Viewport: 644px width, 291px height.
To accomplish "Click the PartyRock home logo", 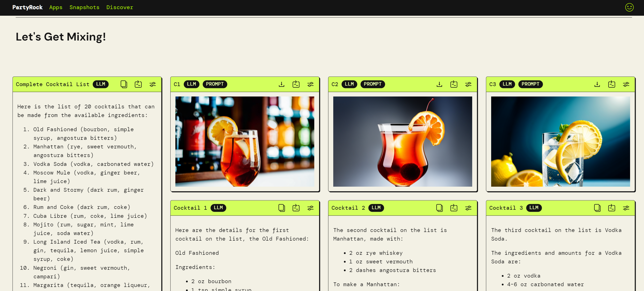I will click(27, 7).
